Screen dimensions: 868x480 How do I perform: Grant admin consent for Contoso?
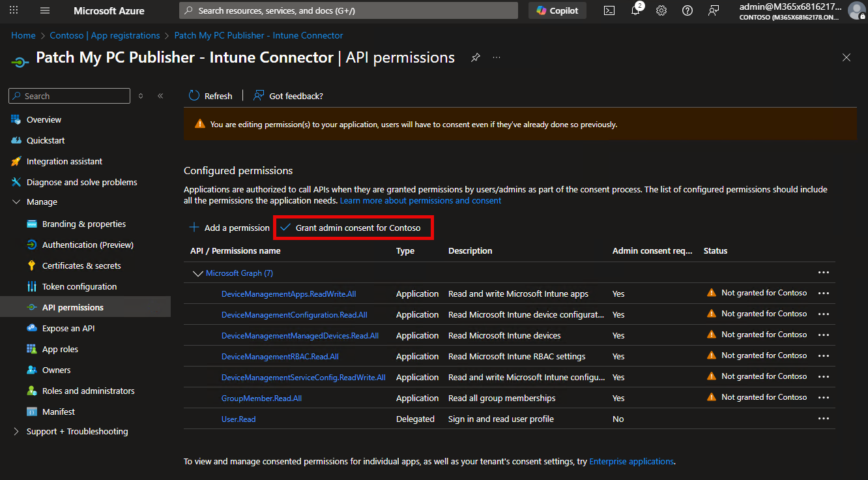pyautogui.click(x=353, y=228)
